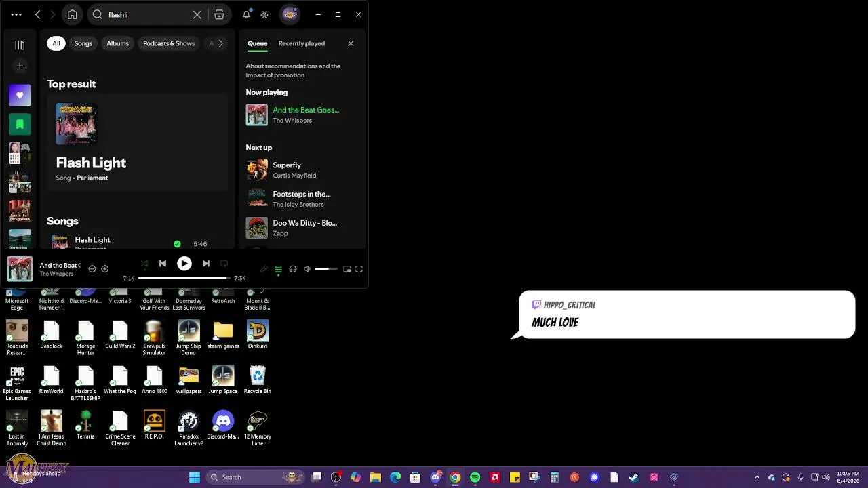Open the user profile avatar menu
868x488 pixels.
pyautogui.click(x=290, y=14)
